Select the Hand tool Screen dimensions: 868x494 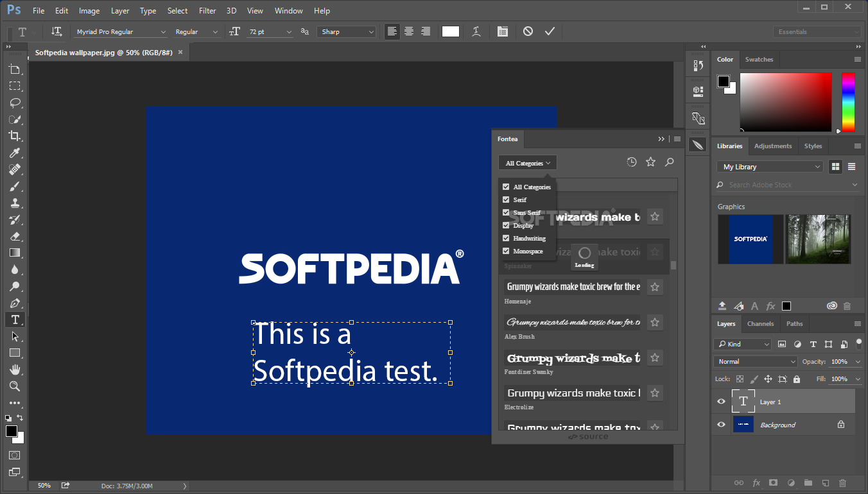coord(15,370)
